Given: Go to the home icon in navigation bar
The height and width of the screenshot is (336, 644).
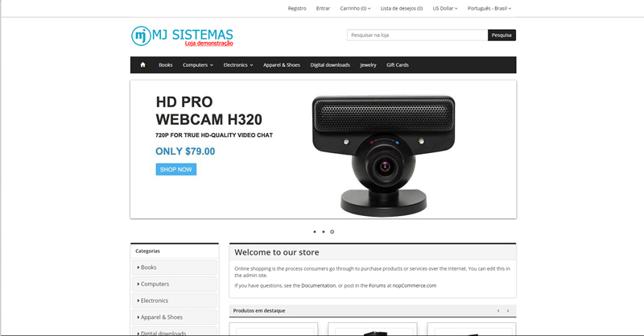Looking at the screenshot, I should tap(142, 64).
